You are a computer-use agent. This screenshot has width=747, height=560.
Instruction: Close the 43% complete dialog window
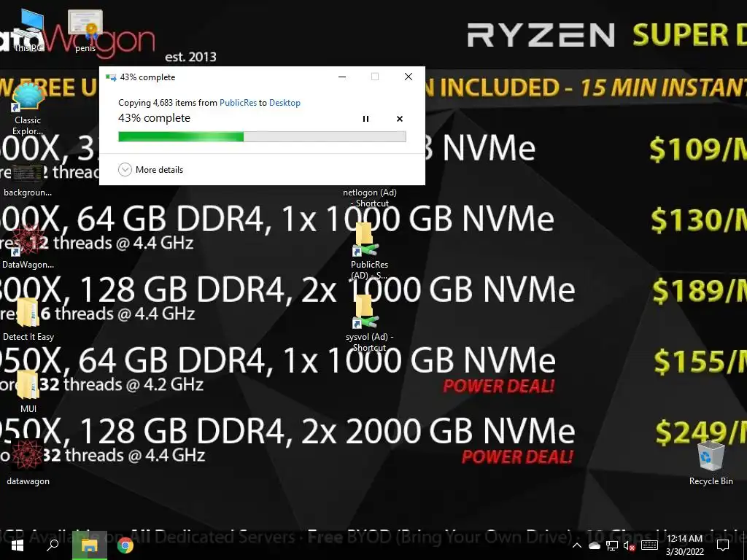pyautogui.click(x=409, y=77)
